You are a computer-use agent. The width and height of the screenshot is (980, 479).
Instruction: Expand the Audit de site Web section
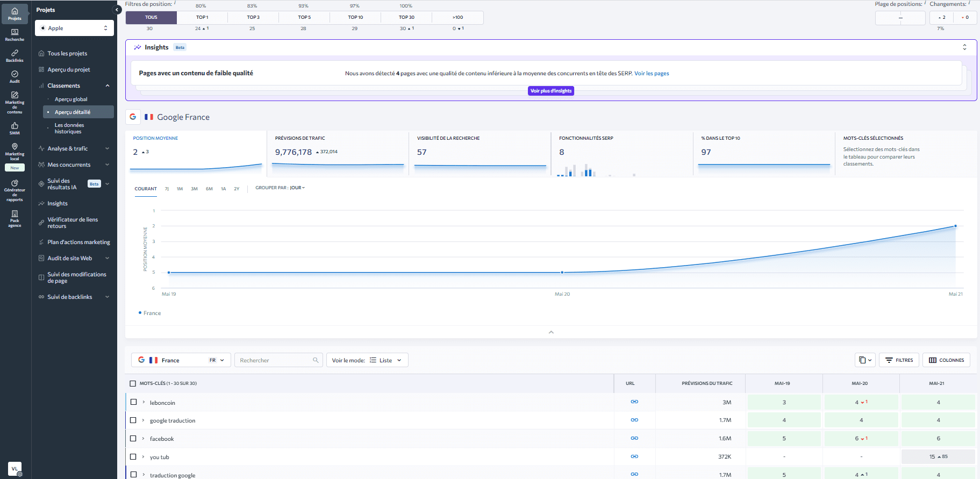pos(108,258)
